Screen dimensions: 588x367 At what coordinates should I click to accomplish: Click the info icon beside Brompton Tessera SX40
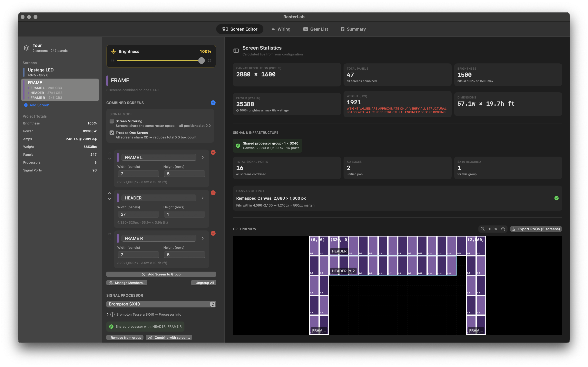[112, 314]
